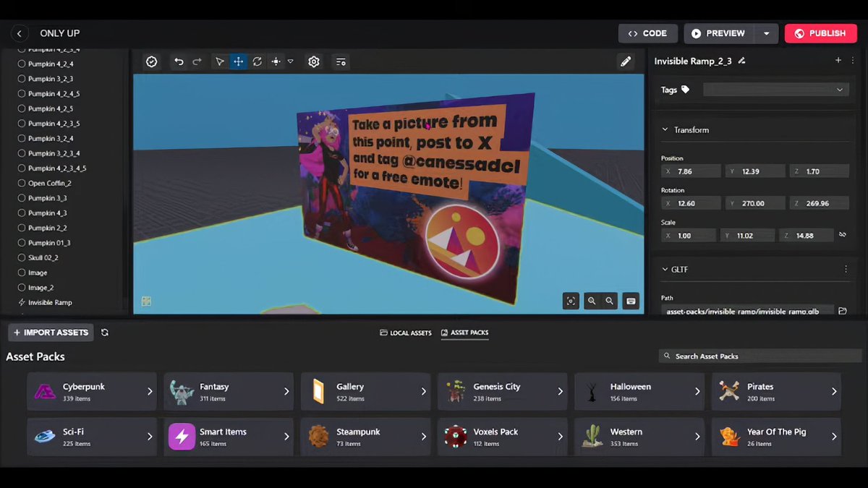The width and height of the screenshot is (868, 488).
Task: Undo the last action
Action: 179,62
